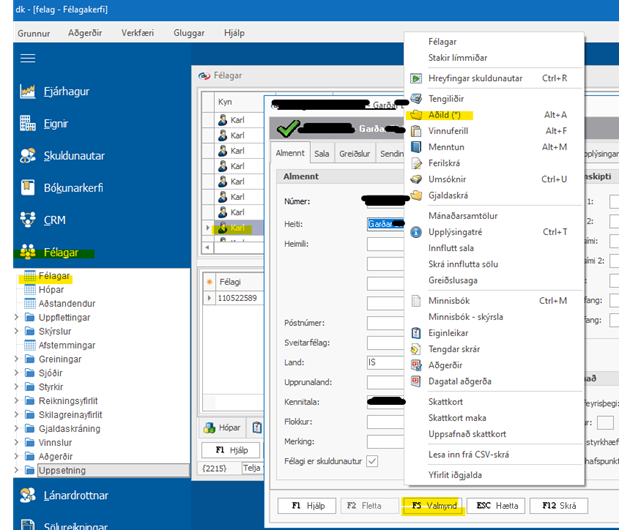Click the Lánardrottnar module icon

point(29,494)
